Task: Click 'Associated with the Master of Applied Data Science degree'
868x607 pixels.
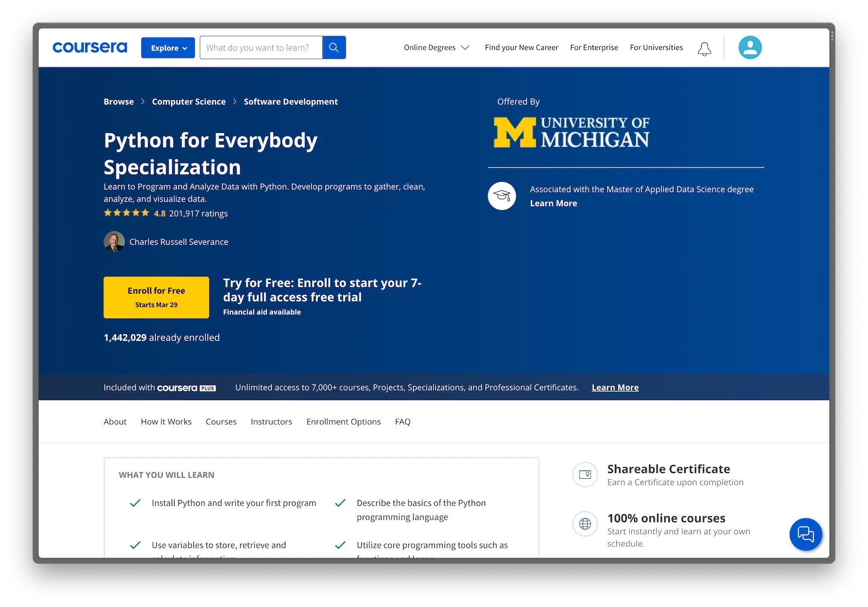Action: [641, 189]
